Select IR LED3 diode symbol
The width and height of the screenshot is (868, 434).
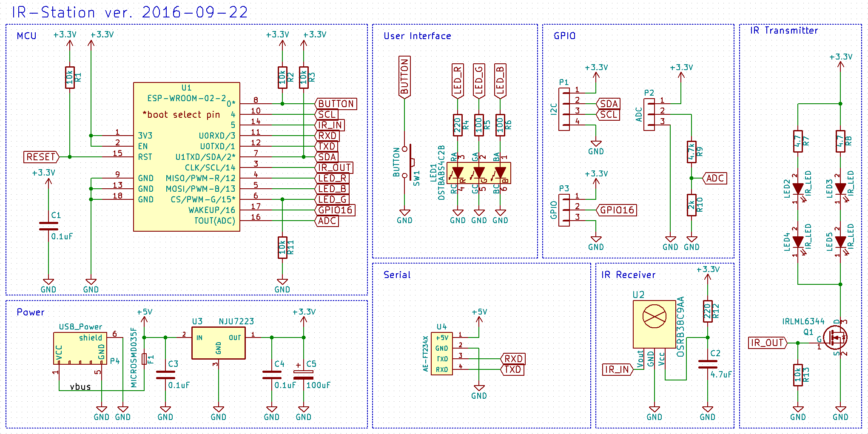point(841,189)
